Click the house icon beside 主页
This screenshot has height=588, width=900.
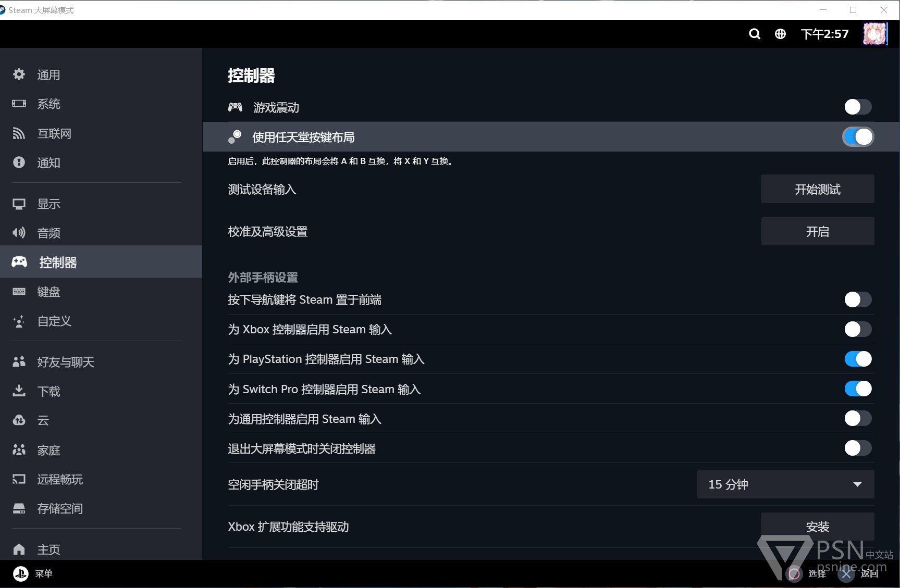pyautogui.click(x=19, y=549)
